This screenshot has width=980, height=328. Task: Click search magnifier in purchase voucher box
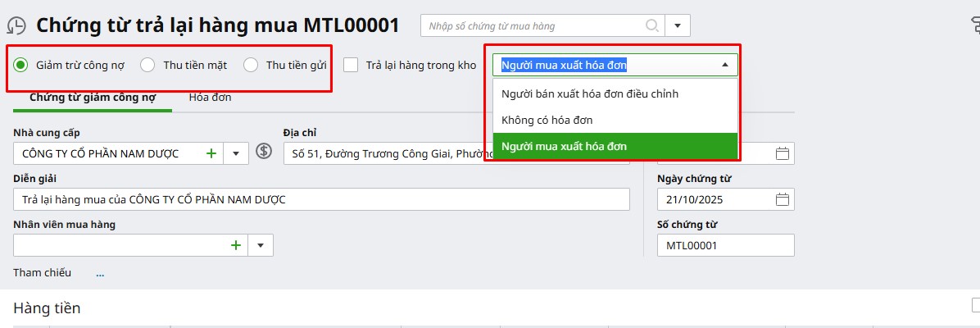coord(652,25)
